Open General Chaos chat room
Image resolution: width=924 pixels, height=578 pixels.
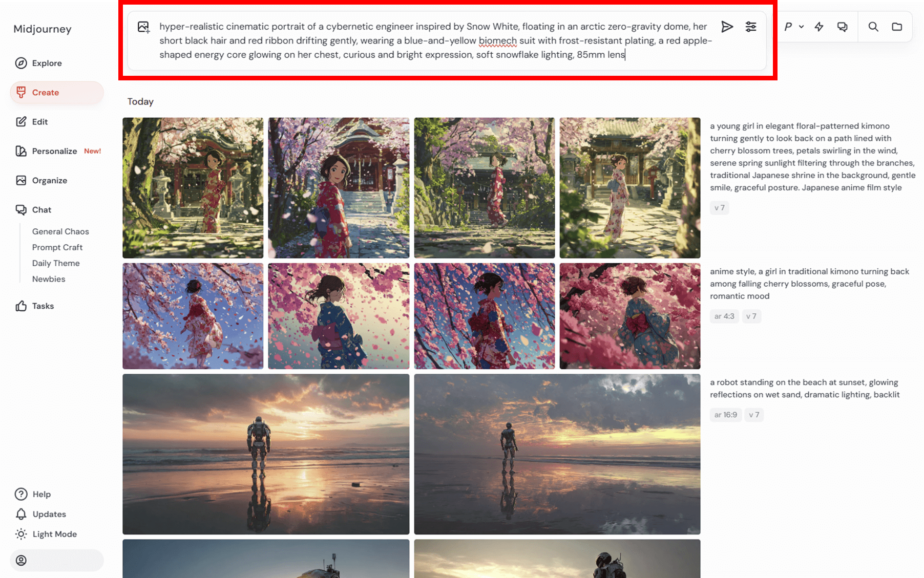[x=60, y=231]
